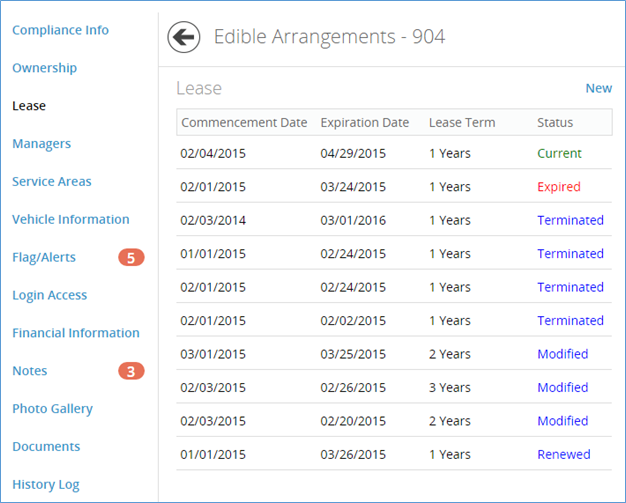Open the Photo Gallery

pyautogui.click(x=52, y=409)
